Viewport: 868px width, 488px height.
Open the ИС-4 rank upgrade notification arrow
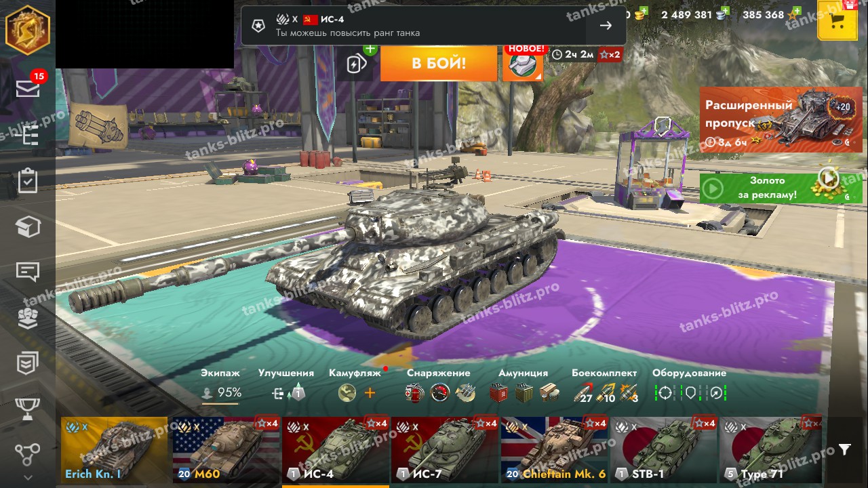(606, 26)
